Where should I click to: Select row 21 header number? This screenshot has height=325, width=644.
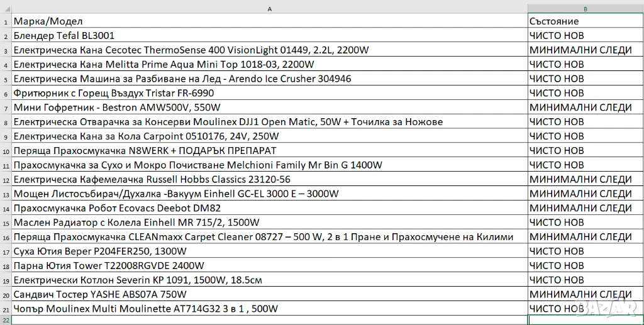[x=6, y=309]
